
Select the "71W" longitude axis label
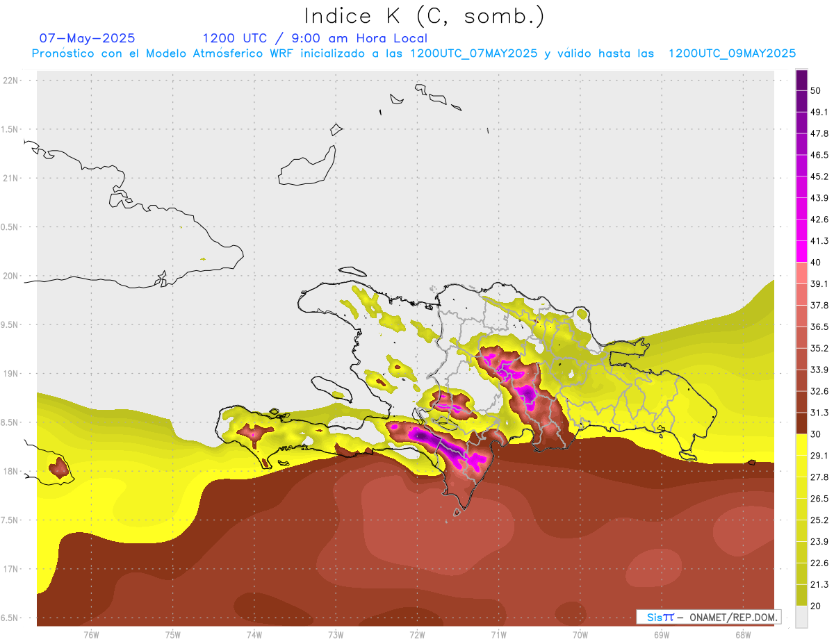coord(498,634)
